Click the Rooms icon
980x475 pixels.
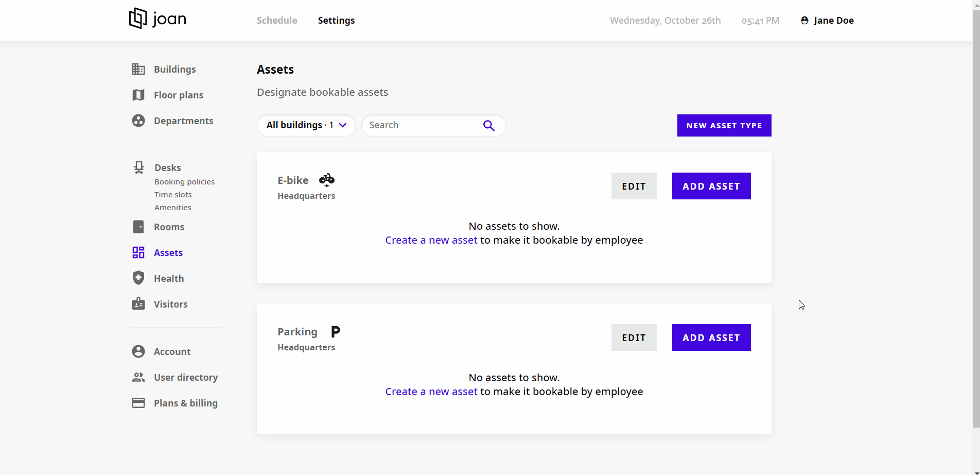coord(138,226)
